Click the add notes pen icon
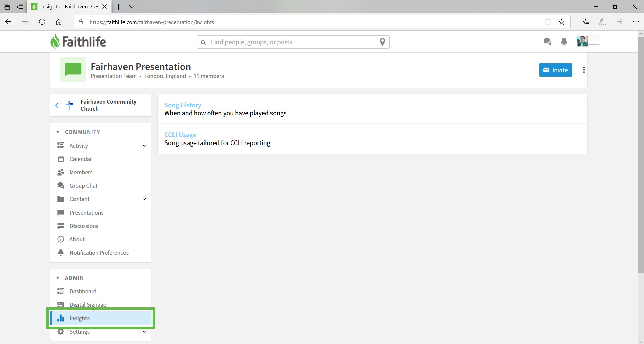This screenshot has width=644, height=344. pos(602,22)
